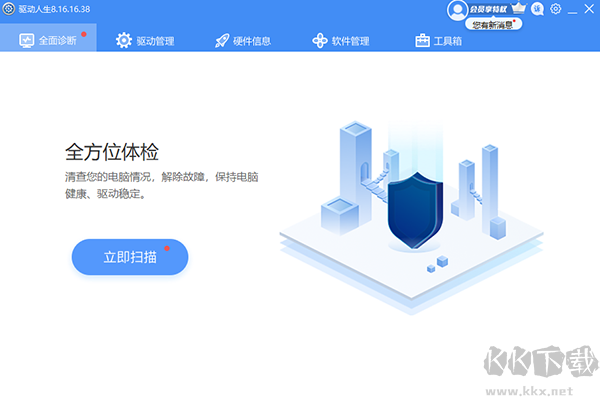Minimize the 驱动人生 window

pos(572,10)
